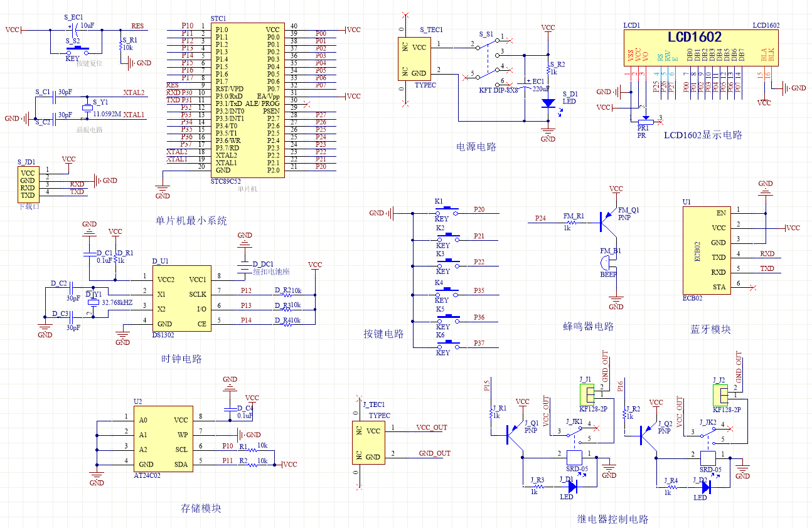Select the 继电器控制电路 title text
The height and width of the screenshot is (528, 812).
click(x=612, y=519)
